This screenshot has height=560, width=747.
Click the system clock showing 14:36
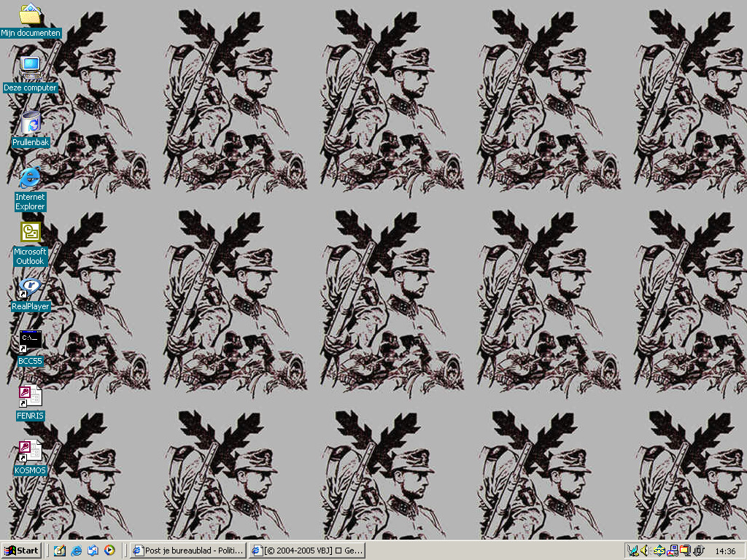click(x=725, y=551)
